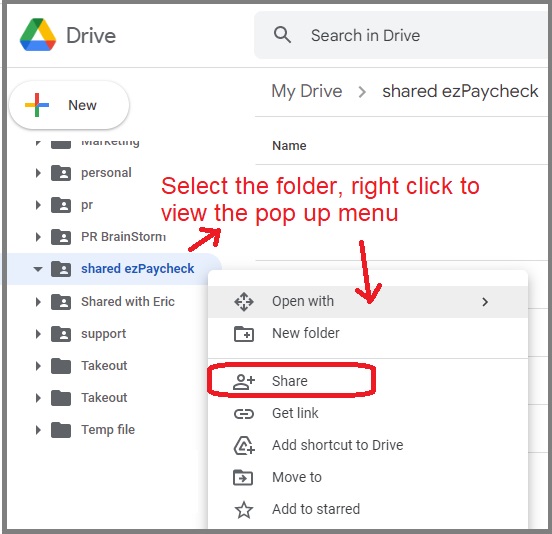552x534 pixels.
Task: Click the star icon
Action: 244,510
